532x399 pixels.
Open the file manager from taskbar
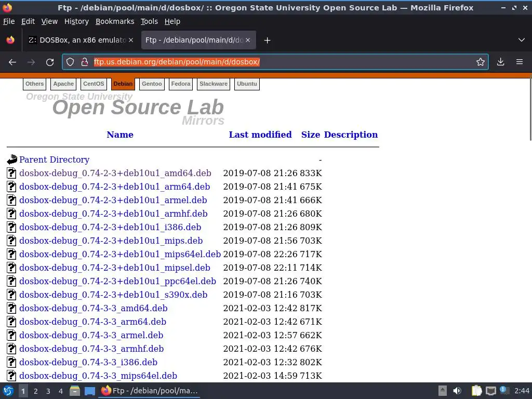(75, 391)
